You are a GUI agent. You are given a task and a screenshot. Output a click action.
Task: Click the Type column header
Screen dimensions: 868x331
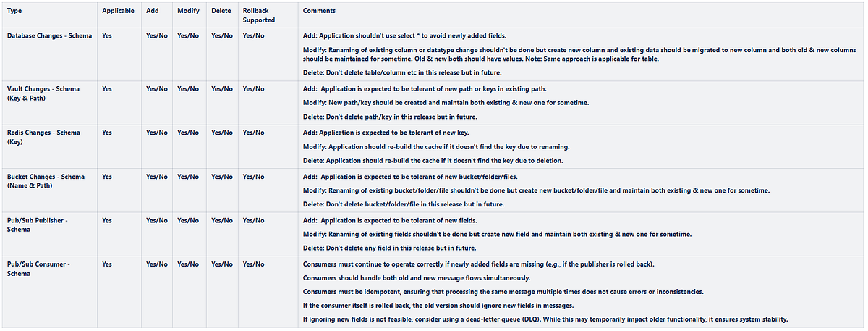click(14, 12)
